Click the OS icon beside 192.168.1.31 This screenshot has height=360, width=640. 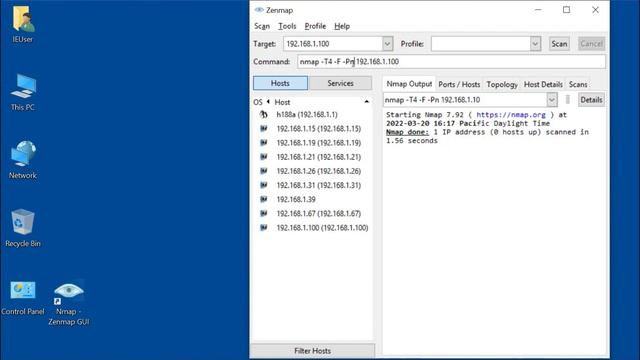[264, 185]
